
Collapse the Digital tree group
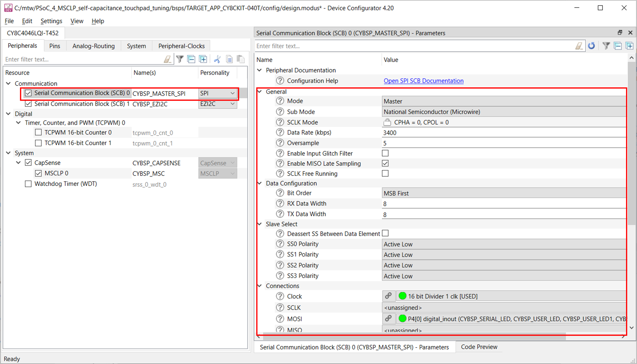click(x=8, y=114)
